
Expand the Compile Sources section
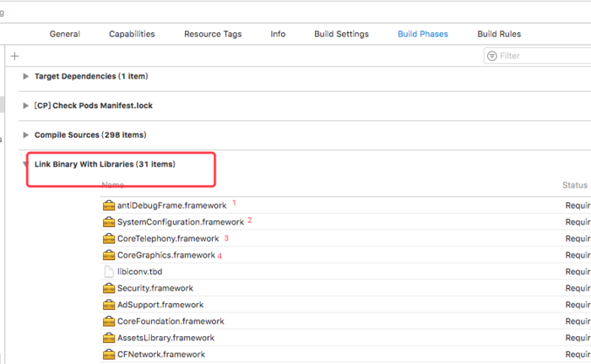click(x=26, y=135)
